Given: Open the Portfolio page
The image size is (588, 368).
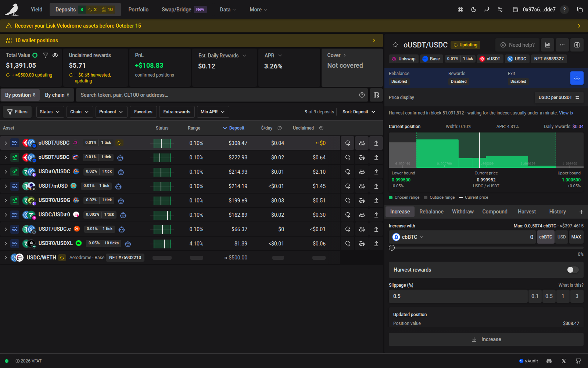Looking at the screenshot, I should pyautogui.click(x=139, y=10).
